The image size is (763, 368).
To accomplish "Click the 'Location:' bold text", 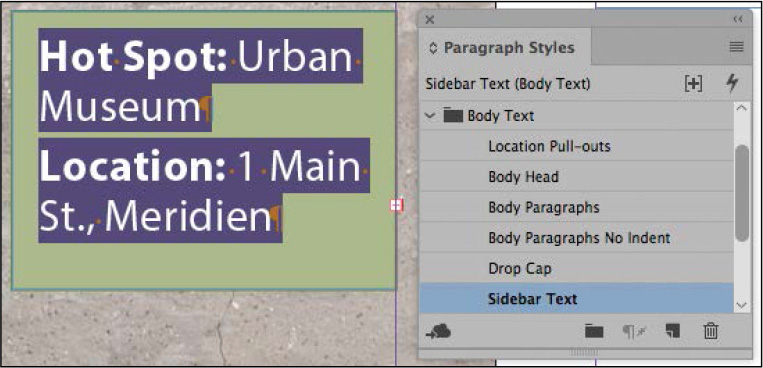I will tap(133, 166).
